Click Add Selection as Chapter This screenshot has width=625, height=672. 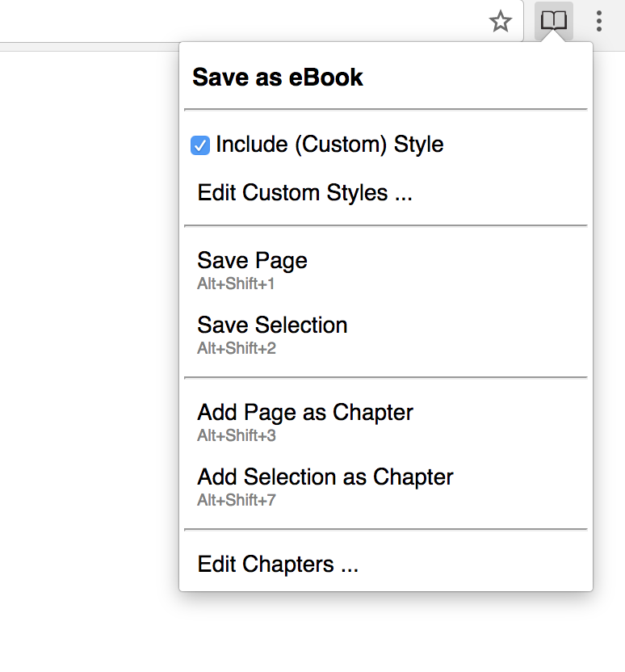point(325,477)
